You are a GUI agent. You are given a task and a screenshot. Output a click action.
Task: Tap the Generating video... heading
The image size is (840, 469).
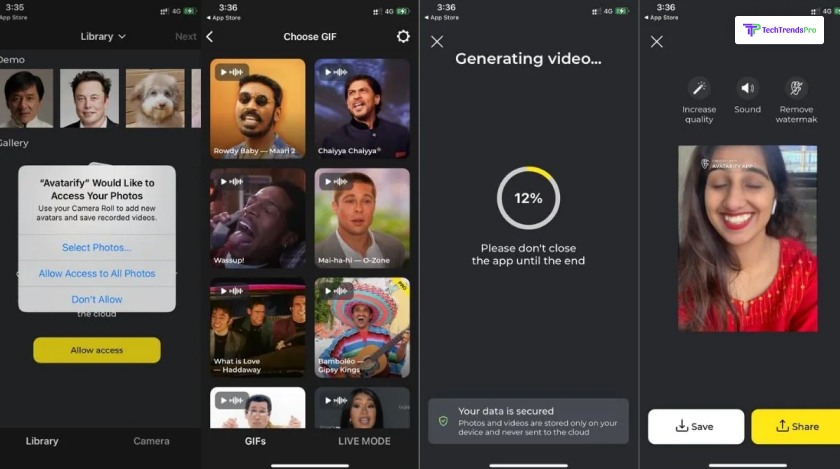(528, 58)
